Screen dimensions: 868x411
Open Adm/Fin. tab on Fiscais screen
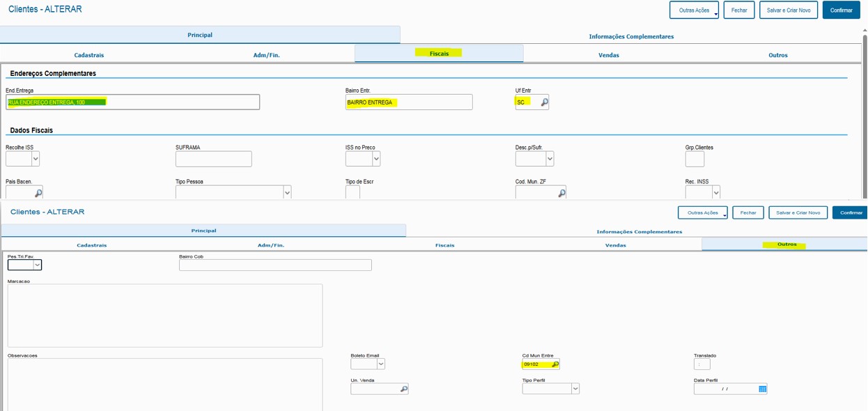266,55
